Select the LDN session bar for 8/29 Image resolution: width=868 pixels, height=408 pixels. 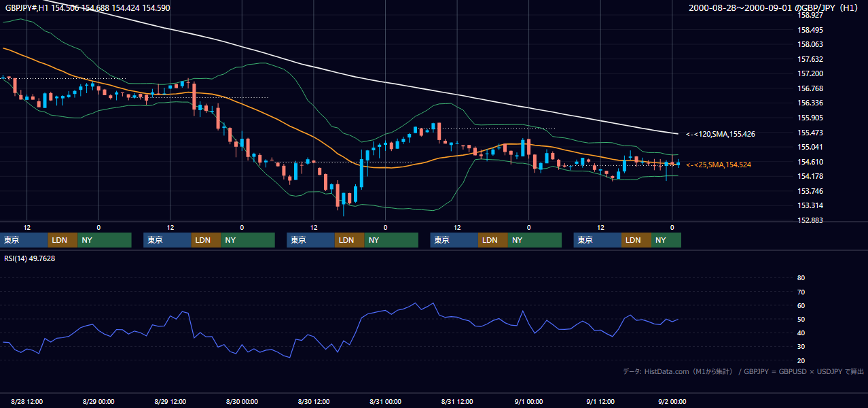(206, 240)
